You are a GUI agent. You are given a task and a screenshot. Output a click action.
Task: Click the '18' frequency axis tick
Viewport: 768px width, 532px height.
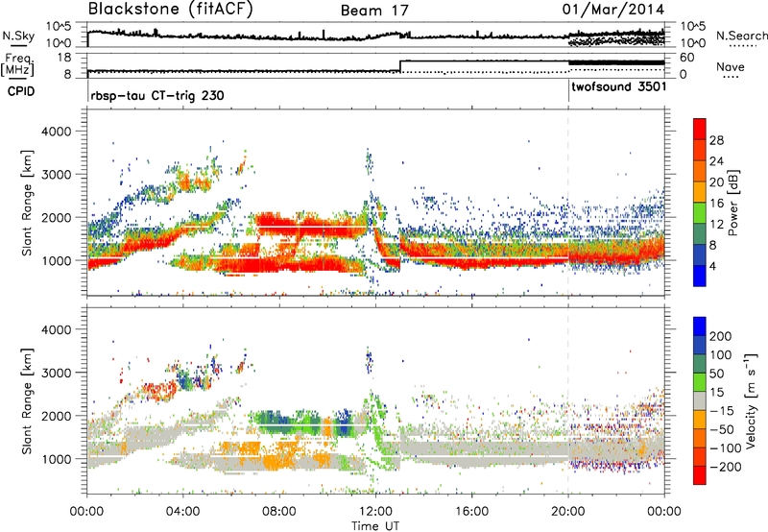coord(63,58)
